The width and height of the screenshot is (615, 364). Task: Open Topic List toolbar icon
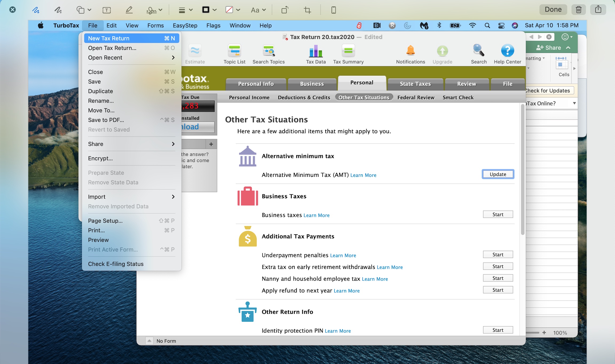click(234, 54)
